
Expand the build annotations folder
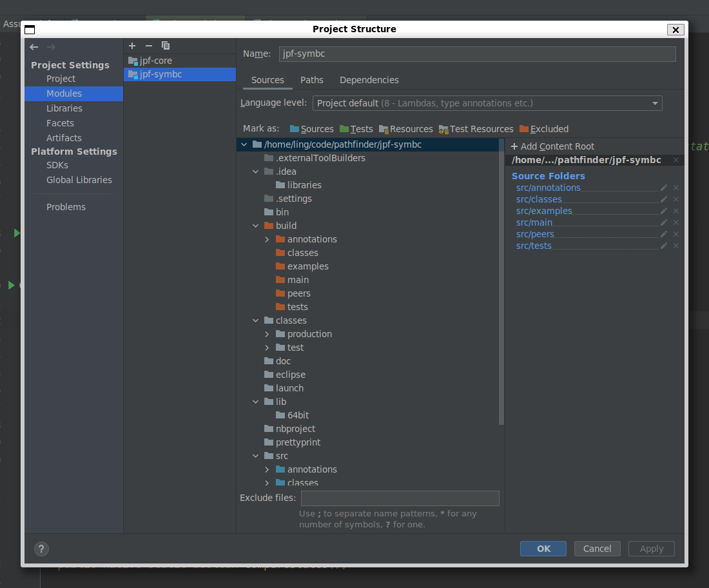(267, 239)
